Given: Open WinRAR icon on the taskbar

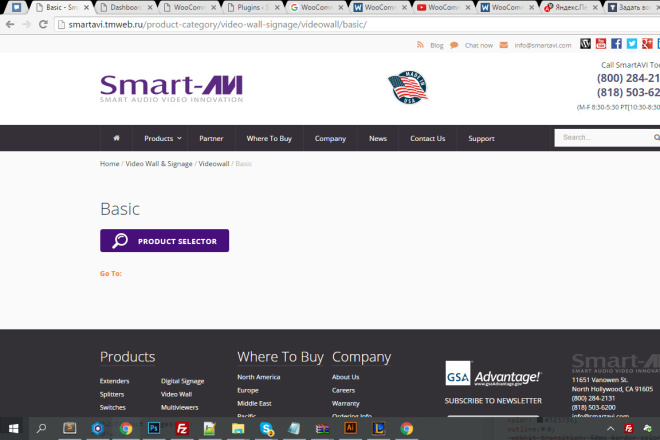Looking at the screenshot, I should [x=322, y=429].
